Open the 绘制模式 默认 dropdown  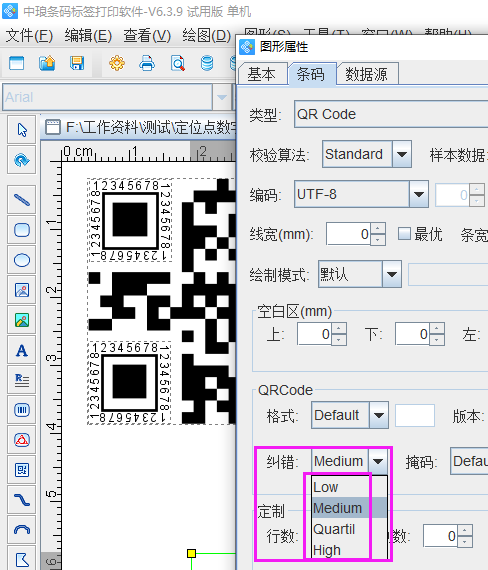[x=392, y=274]
